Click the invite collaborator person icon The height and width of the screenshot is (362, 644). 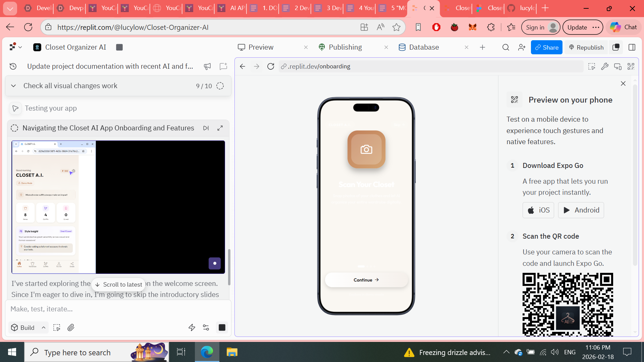pyautogui.click(x=522, y=47)
